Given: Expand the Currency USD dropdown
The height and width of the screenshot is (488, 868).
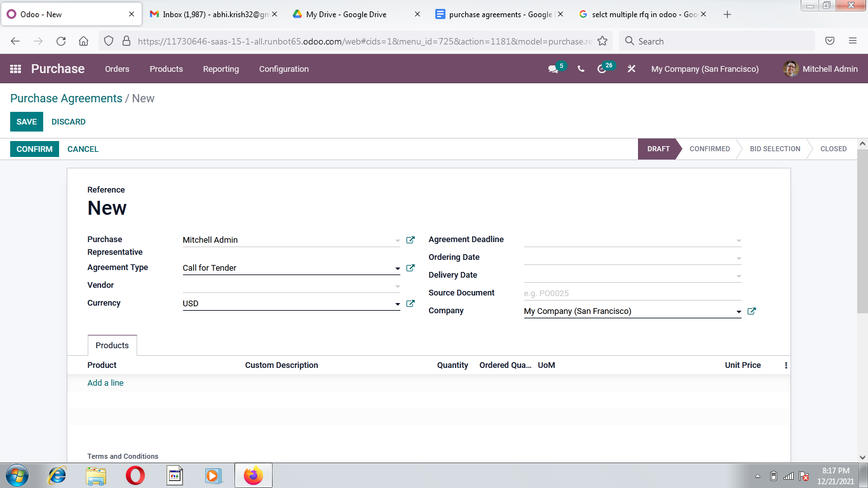Looking at the screenshot, I should pos(398,304).
